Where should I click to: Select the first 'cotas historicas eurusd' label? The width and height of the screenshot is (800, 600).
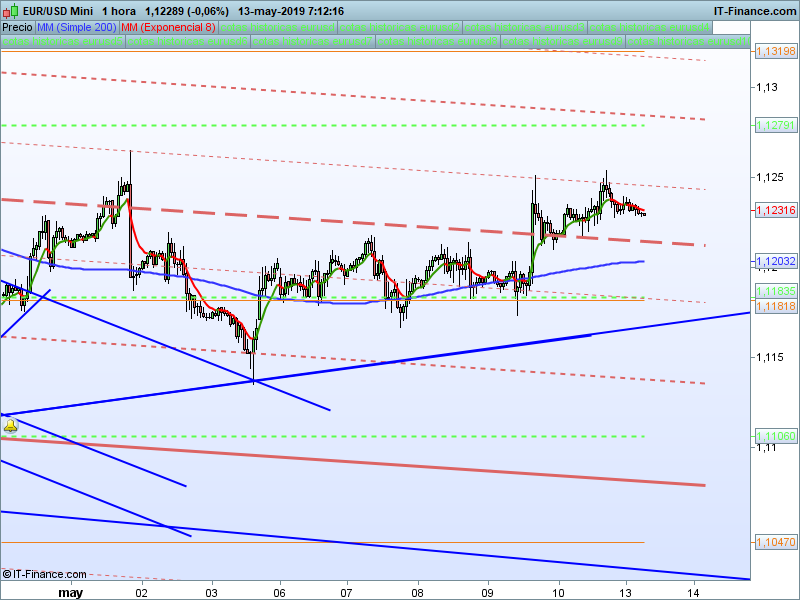[278, 27]
